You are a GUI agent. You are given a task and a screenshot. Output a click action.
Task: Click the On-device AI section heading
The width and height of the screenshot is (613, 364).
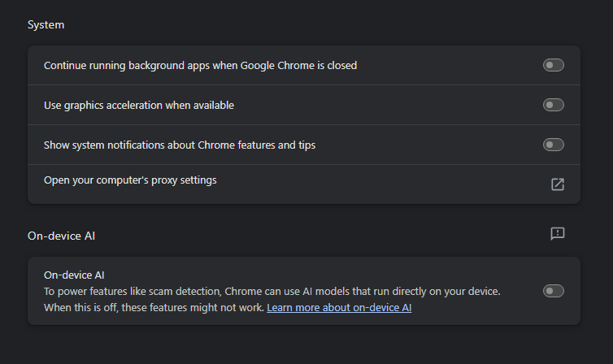coord(61,236)
